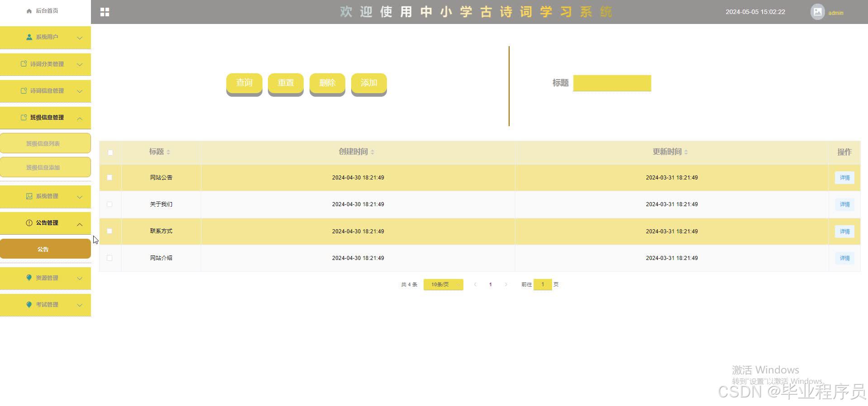Click the admin avatar image
Viewport: 868px width, 406px height.
click(x=817, y=12)
